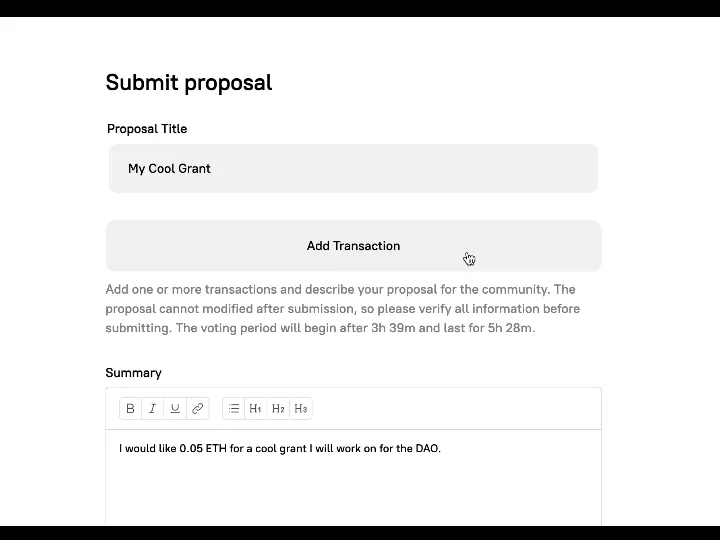Click the "Summary" section label

pos(133,373)
